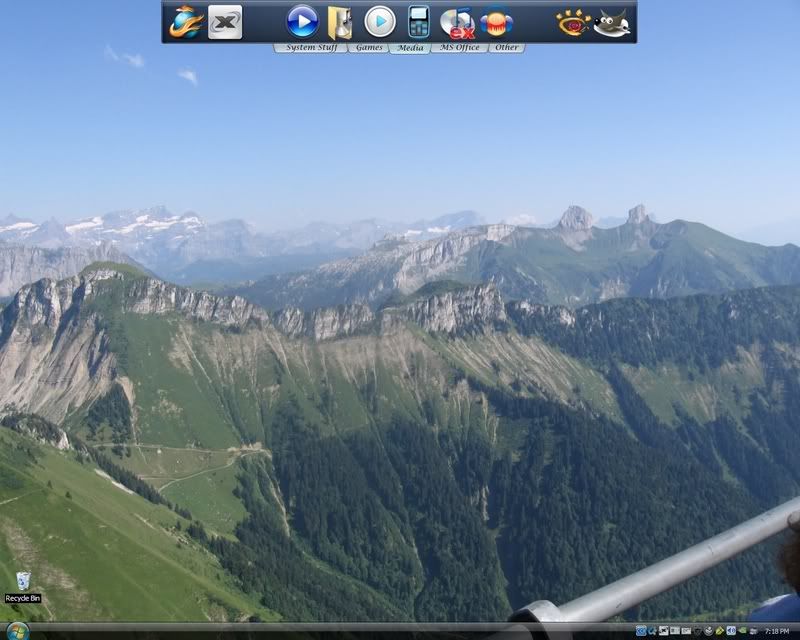Open the portable media player device icon
Screen dimensions: 800x640
tap(418, 22)
